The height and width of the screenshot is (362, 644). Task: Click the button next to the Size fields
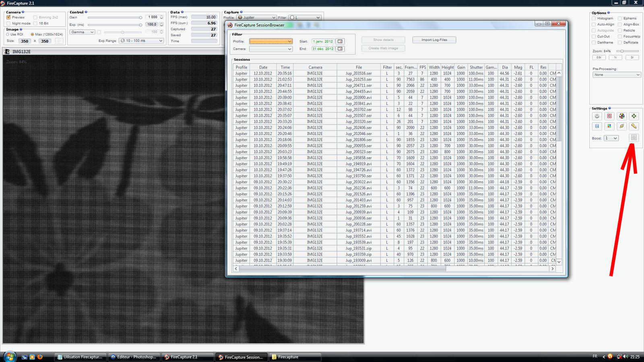pyautogui.click(x=59, y=41)
